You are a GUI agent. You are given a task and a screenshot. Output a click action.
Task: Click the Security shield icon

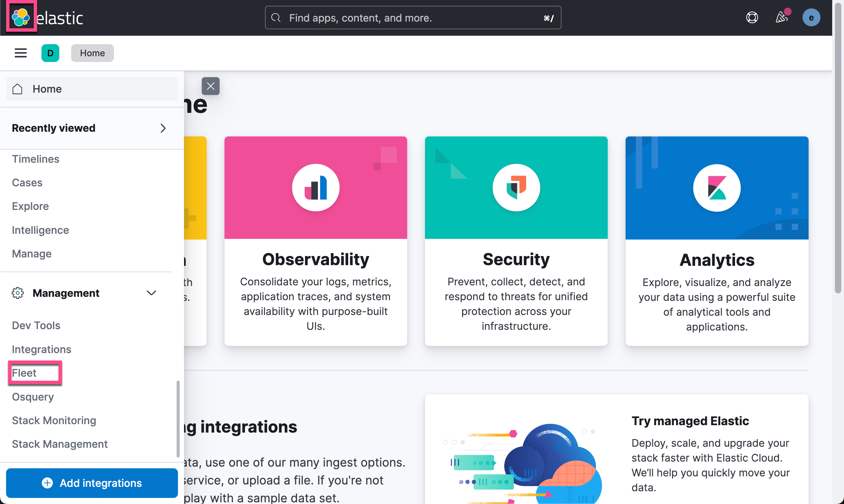[516, 188]
